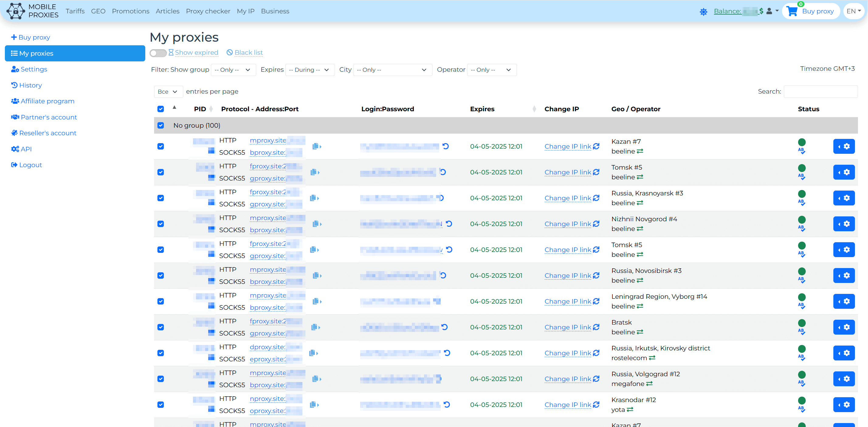Image resolution: width=868 pixels, height=427 pixels.
Task: Click the operator swap arrows next to rostelecom
Action: coord(652,358)
